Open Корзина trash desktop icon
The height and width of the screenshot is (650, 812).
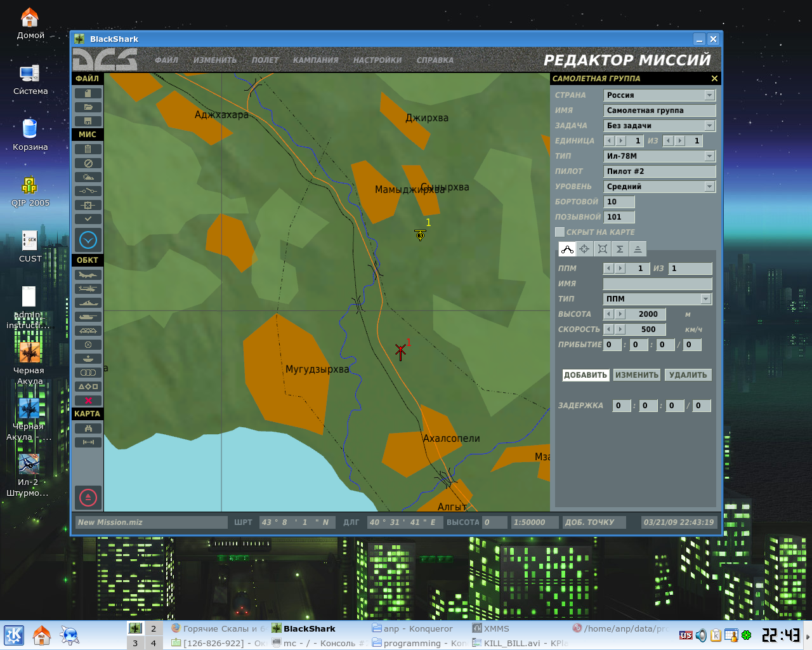30,135
